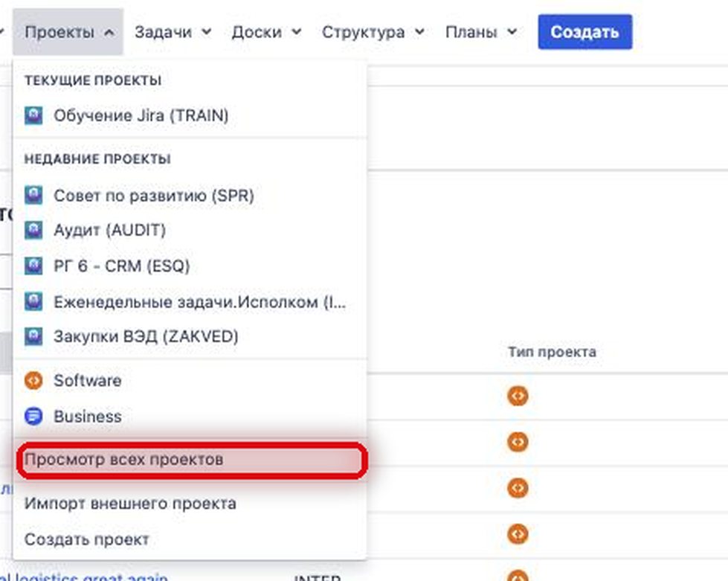Viewport: 728px width, 581px height.
Task: Select Еженедельные задачи.Исполком project
Action: 190,302
